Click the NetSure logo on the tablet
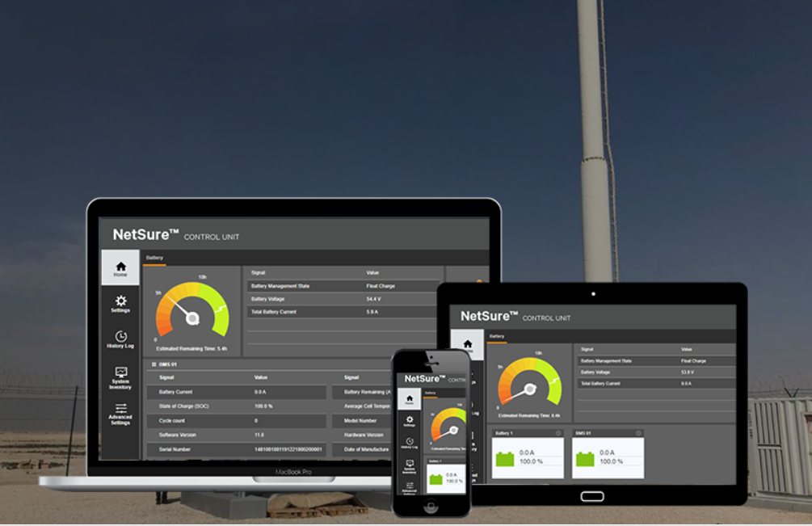Screen dimensions: 812x526 490,316
